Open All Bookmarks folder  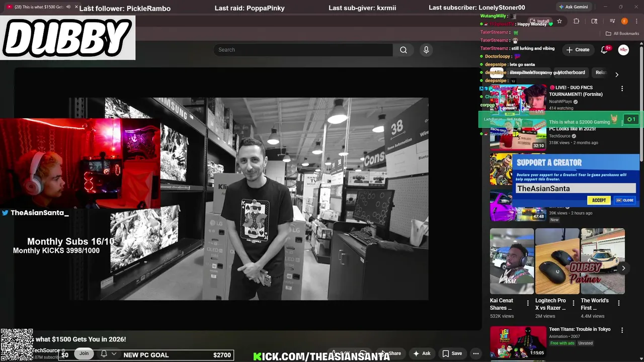[622, 34]
